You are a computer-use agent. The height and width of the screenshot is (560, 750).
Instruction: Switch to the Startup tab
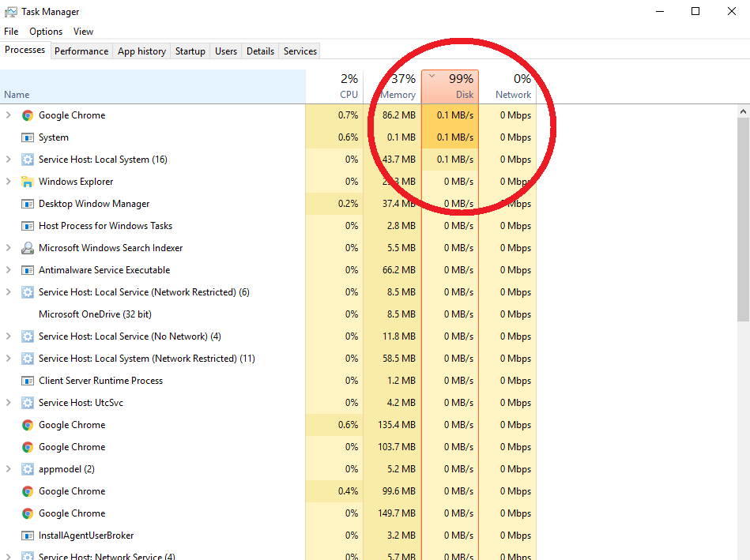click(190, 51)
